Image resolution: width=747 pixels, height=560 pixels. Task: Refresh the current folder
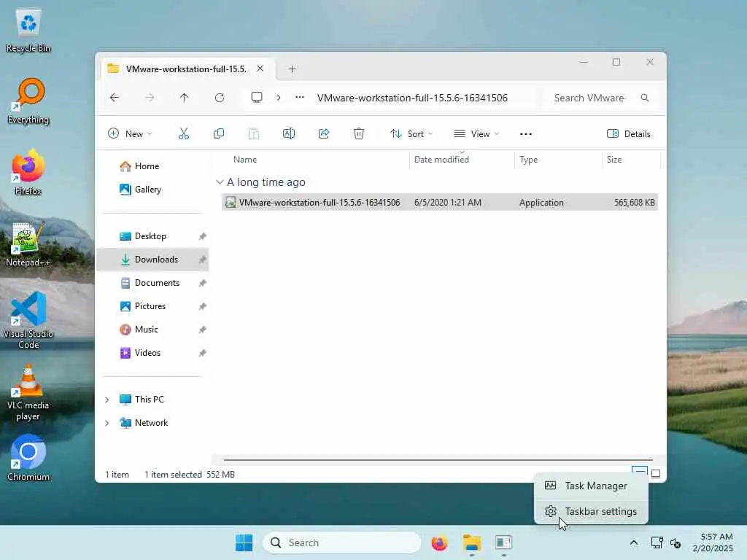tap(220, 98)
